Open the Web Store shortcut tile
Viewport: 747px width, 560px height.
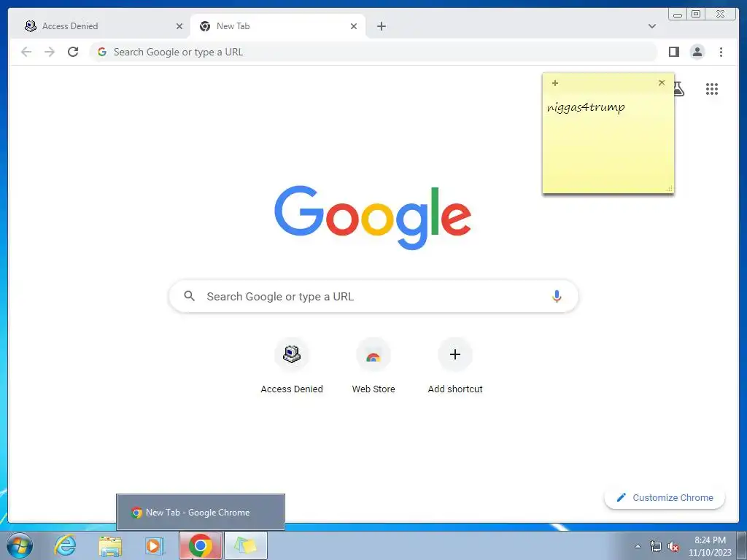(373, 366)
